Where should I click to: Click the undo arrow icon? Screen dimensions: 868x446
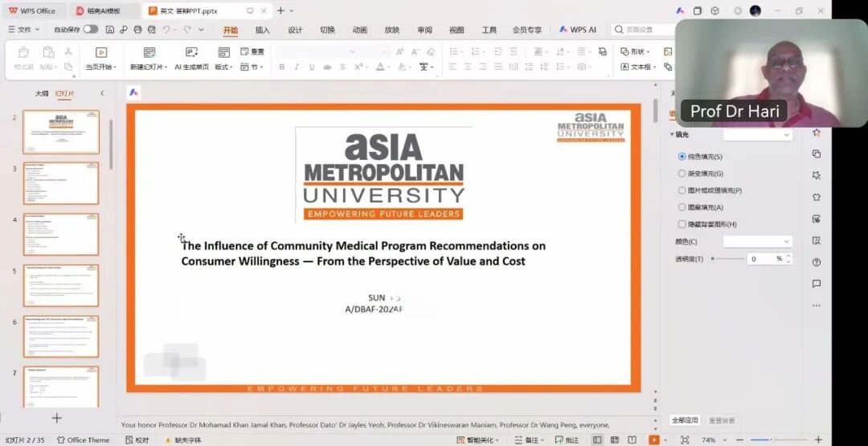pos(166,29)
